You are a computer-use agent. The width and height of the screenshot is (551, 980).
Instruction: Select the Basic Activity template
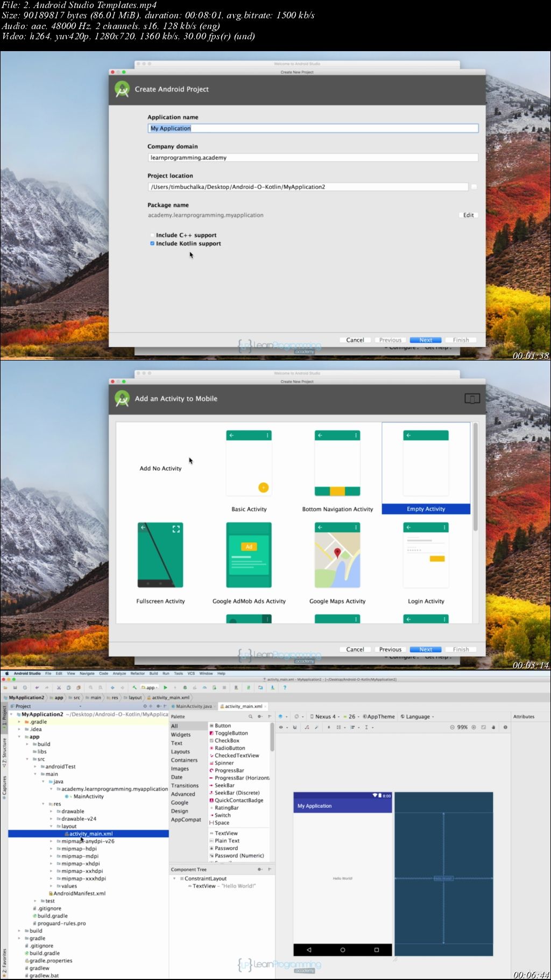tap(249, 471)
